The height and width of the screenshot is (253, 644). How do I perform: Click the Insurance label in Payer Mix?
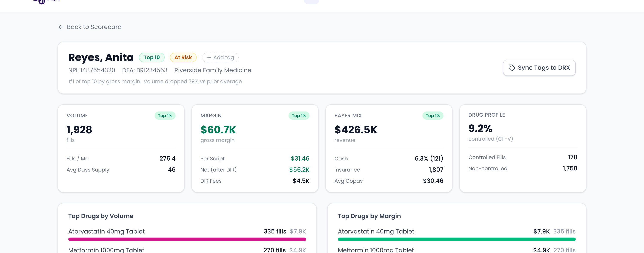[x=347, y=170]
